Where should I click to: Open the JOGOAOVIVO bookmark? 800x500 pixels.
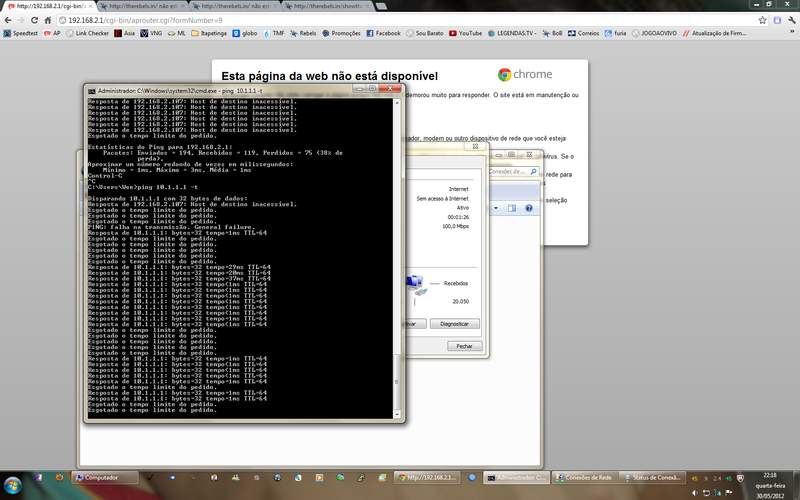point(655,33)
